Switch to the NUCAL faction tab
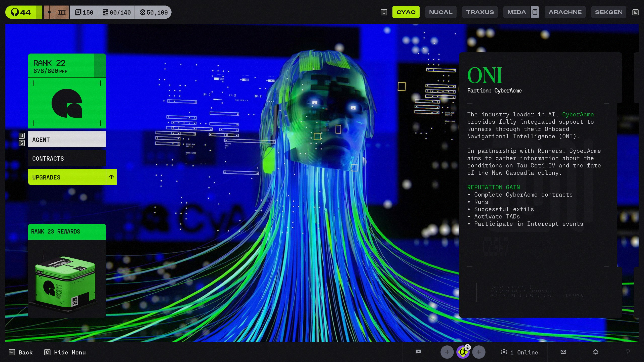Image resolution: width=644 pixels, height=362 pixels. [440, 12]
